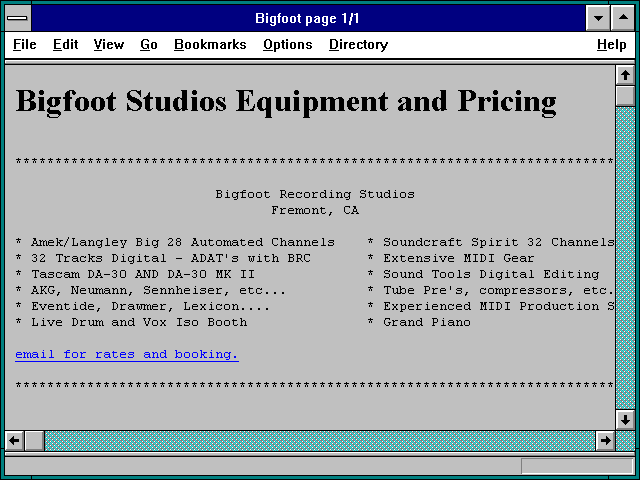Click the Bigfoot Studios Equipment and Pricing heading
This screenshot has width=640, height=480.
point(286,101)
